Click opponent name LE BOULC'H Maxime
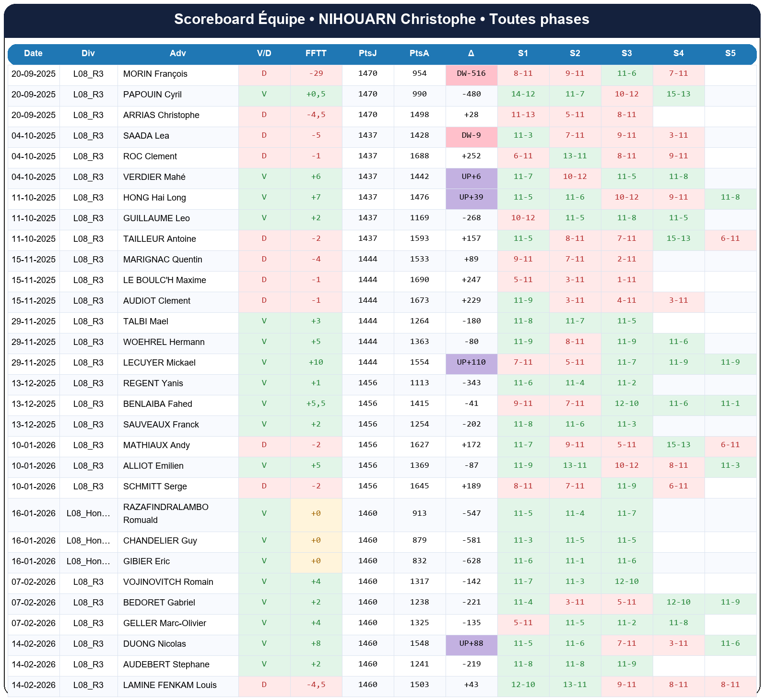The width and height of the screenshot is (764, 700). [165, 280]
